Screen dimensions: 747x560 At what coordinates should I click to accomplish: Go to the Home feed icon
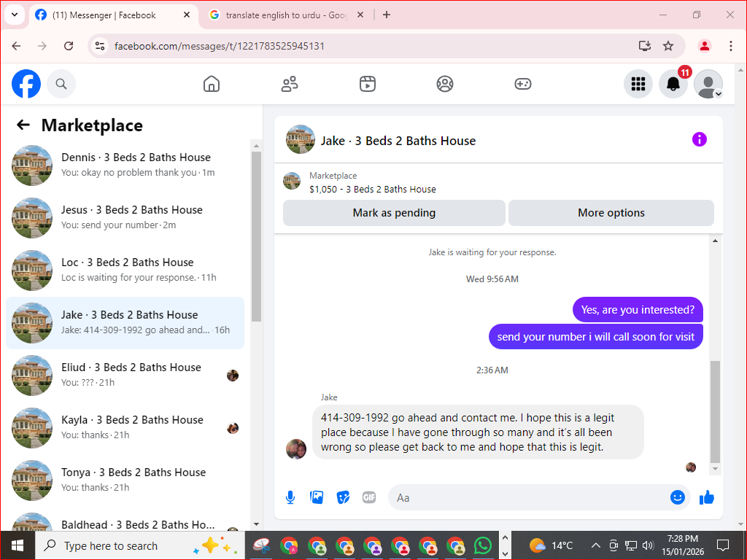coord(212,84)
